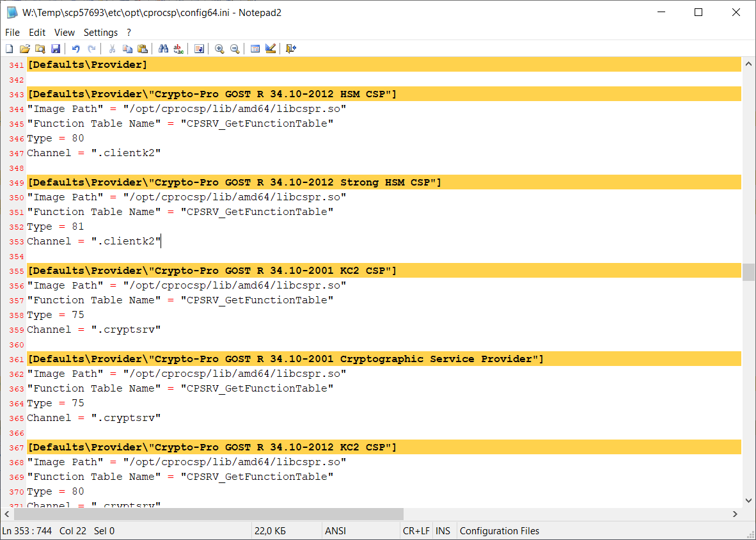The height and width of the screenshot is (540, 756).
Task: Zoom in on the text
Action: pos(219,49)
